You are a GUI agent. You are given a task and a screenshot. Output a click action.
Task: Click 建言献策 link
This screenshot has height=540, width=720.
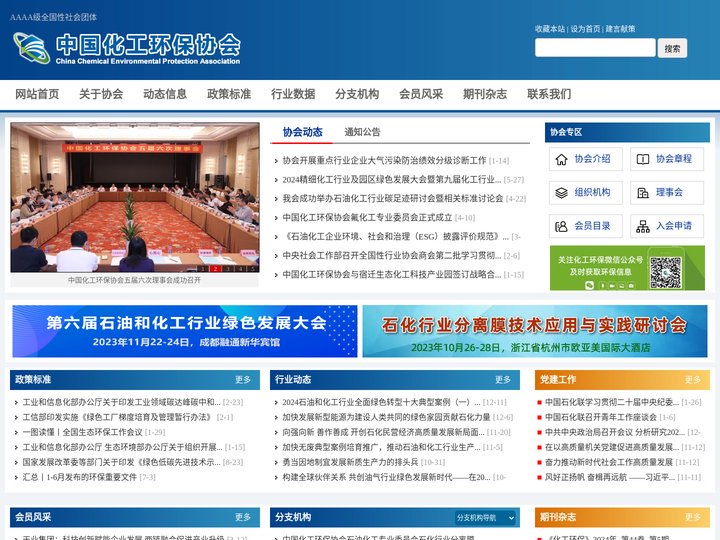pos(620,29)
